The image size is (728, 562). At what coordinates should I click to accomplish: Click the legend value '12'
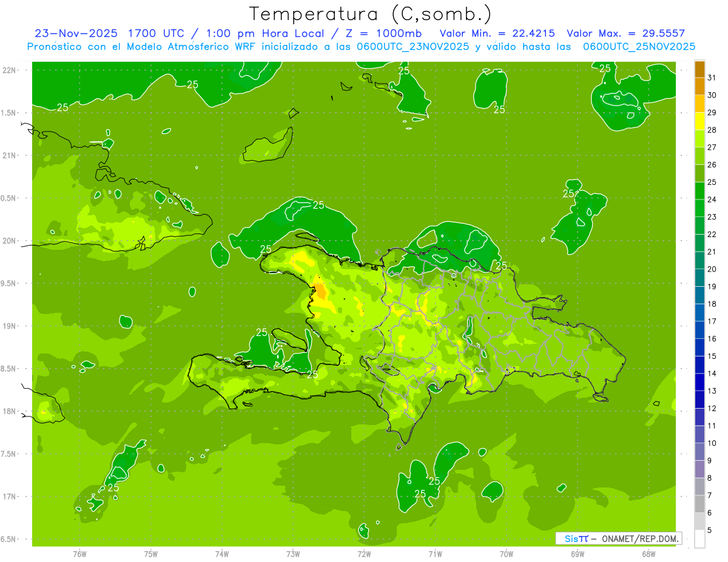coord(712,408)
